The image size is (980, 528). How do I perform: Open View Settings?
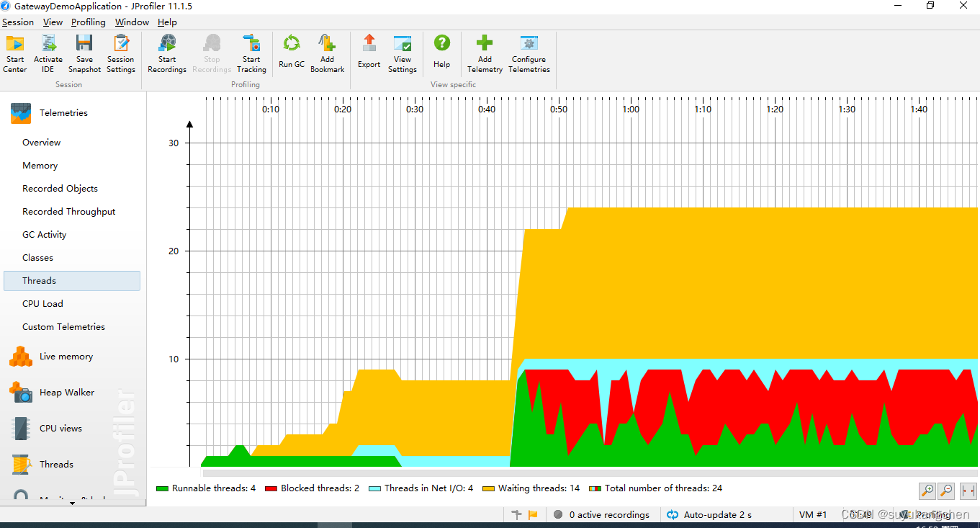pos(403,54)
